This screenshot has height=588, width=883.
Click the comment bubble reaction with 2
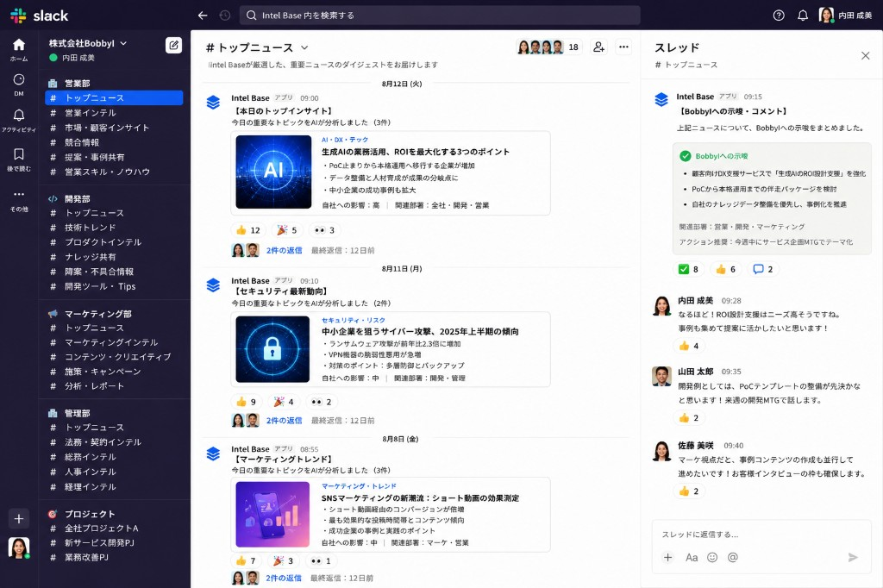(763, 269)
